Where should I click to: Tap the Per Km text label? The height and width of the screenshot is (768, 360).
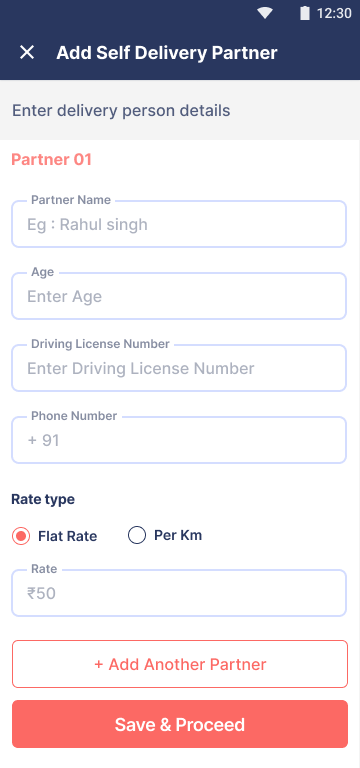click(x=178, y=535)
